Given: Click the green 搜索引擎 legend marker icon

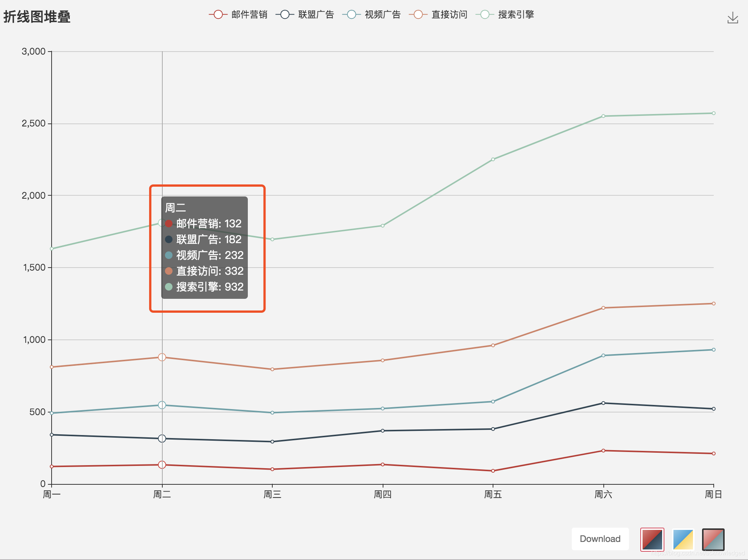Looking at the screenshot, I should click(484, 14).
